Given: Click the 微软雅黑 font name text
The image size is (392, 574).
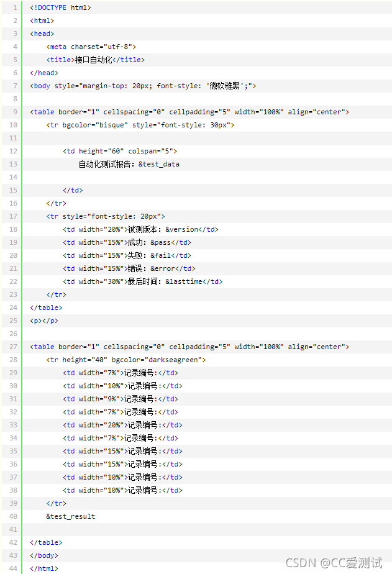Looking at the screenshot, I should pos(224,86).
